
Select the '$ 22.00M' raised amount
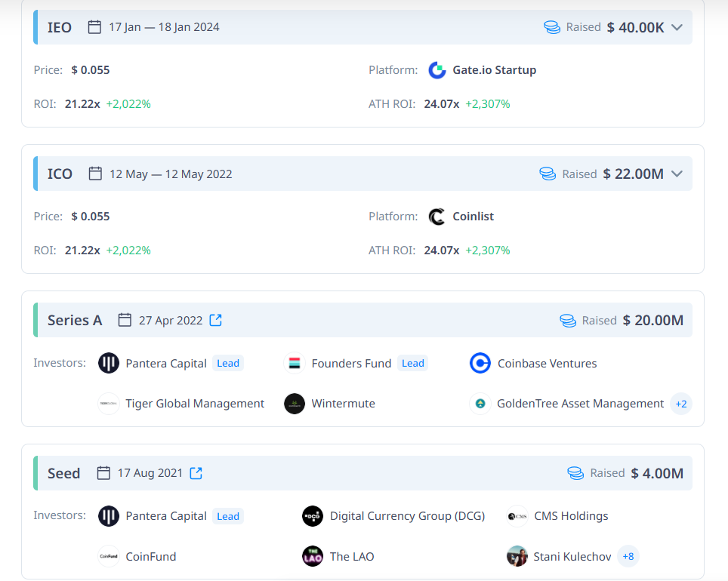(x=634, y=174)
